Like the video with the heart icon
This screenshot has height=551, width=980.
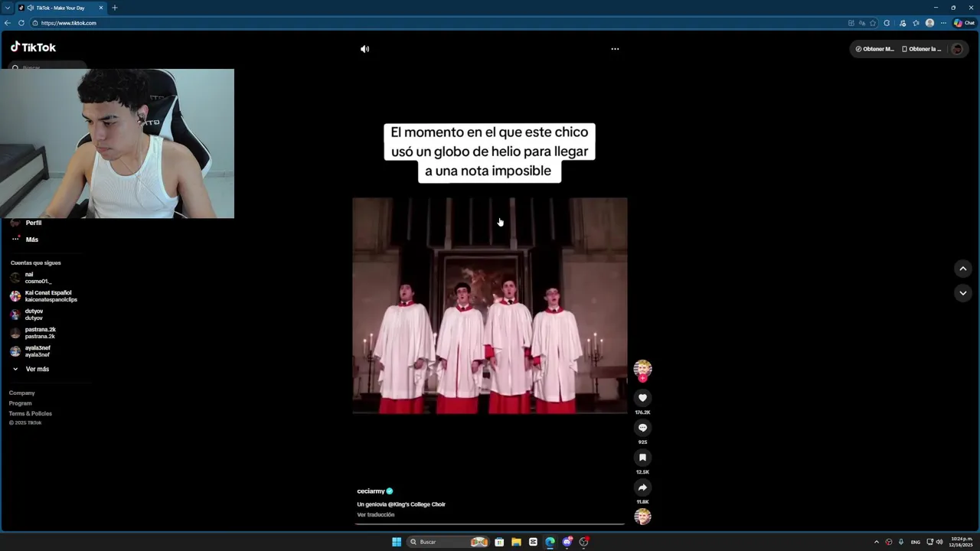pyautogui.click(x=642, y=398)
